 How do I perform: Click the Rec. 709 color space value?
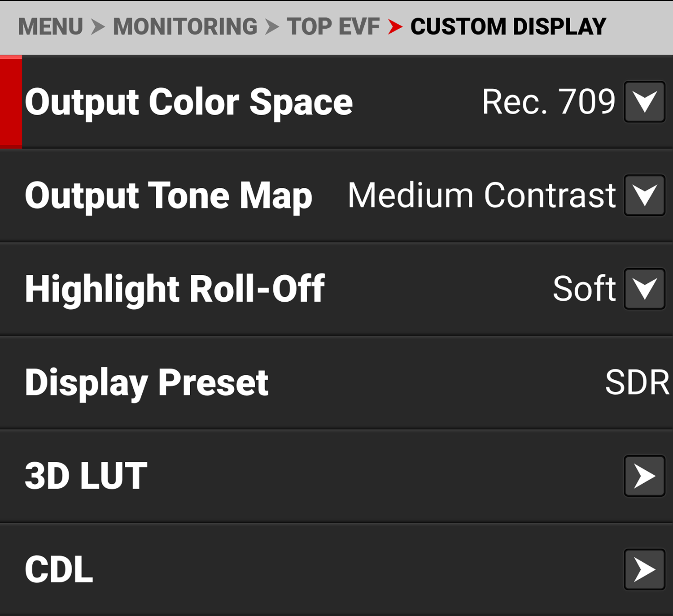(548, 102)
